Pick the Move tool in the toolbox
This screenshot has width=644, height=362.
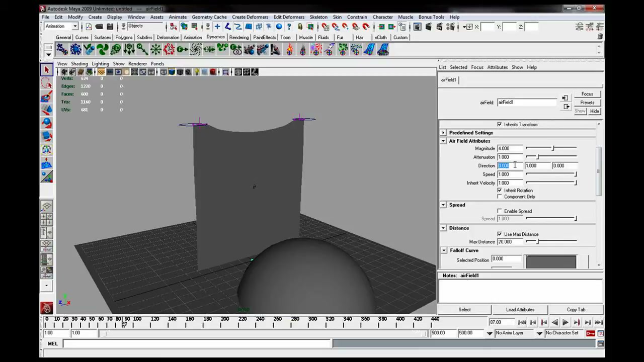(x=47, y=110)
